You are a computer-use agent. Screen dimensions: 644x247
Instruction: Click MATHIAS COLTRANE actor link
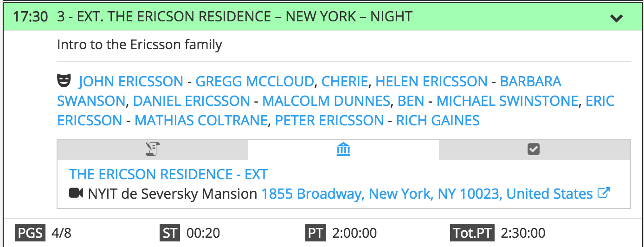(x=201, y=121)
